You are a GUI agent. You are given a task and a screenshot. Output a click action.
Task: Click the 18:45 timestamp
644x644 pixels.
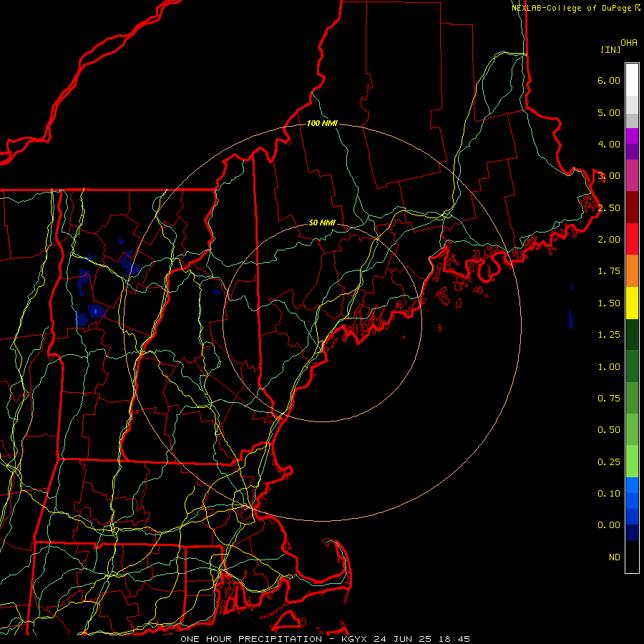456,639
